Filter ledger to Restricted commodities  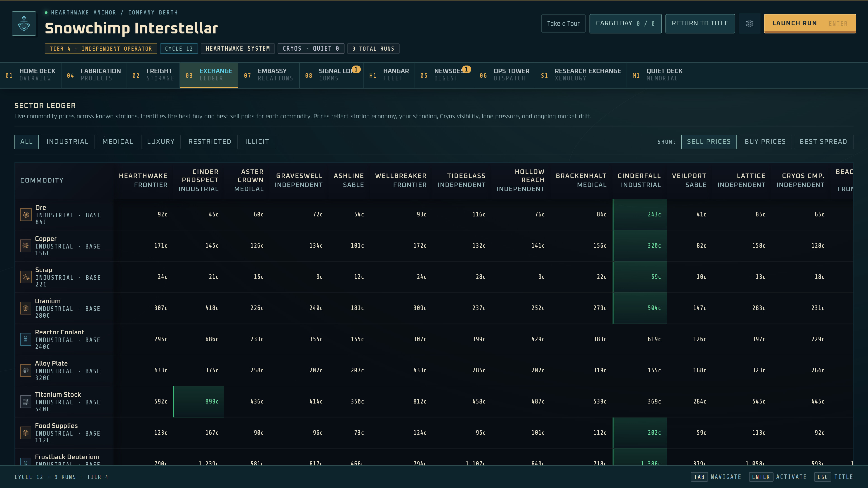click(x=210, y=142)
